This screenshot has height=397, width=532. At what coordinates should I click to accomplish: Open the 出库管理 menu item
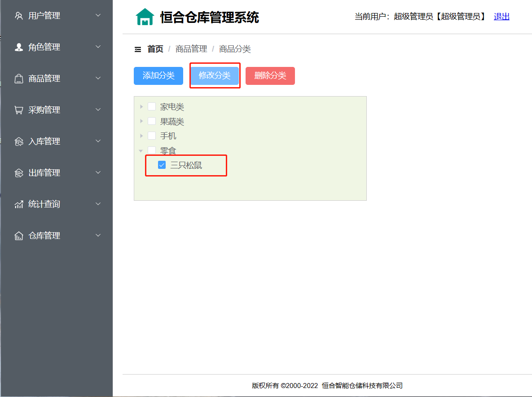coord(57,173)
